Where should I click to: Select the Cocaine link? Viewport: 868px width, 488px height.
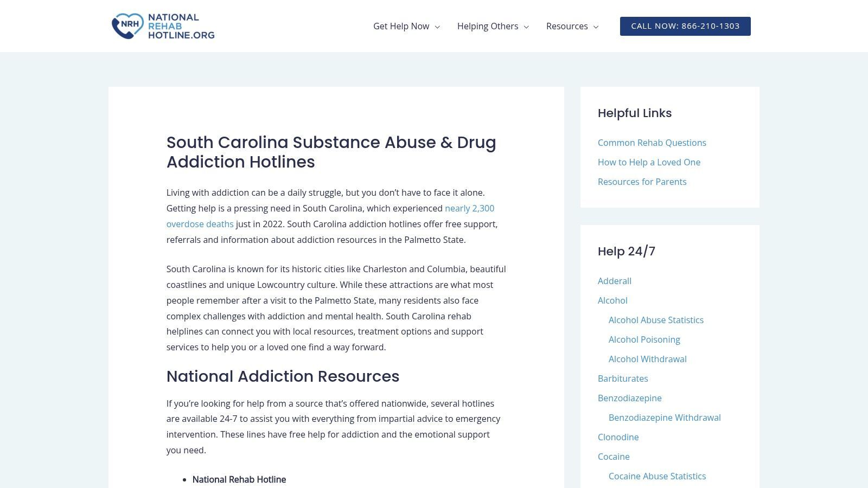tap(614, 457)
